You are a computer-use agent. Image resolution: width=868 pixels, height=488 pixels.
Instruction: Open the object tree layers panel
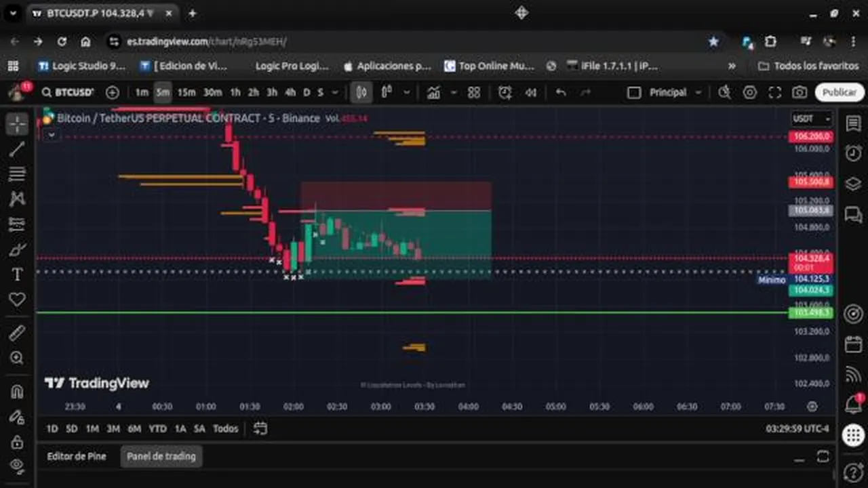[853, 184]
